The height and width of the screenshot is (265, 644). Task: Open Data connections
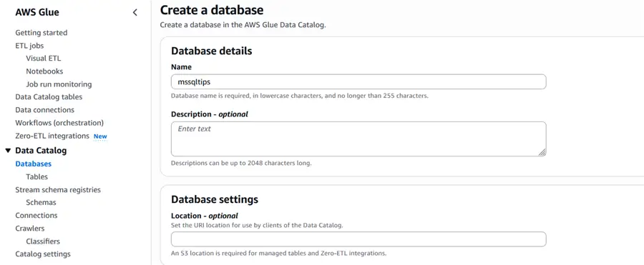(x=45, y=110)
